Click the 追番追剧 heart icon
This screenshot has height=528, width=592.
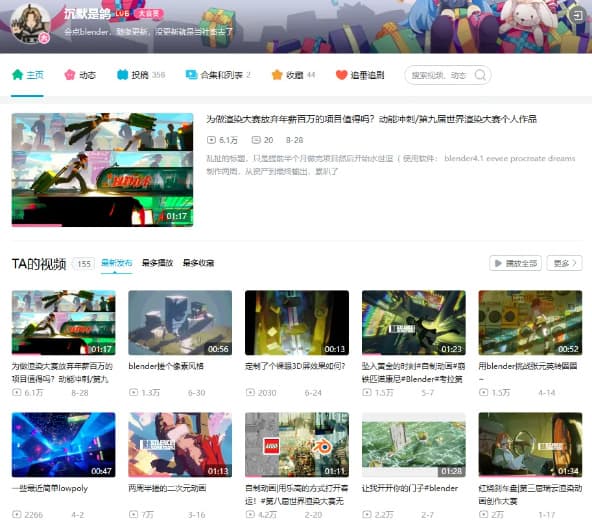pos(341,75)
